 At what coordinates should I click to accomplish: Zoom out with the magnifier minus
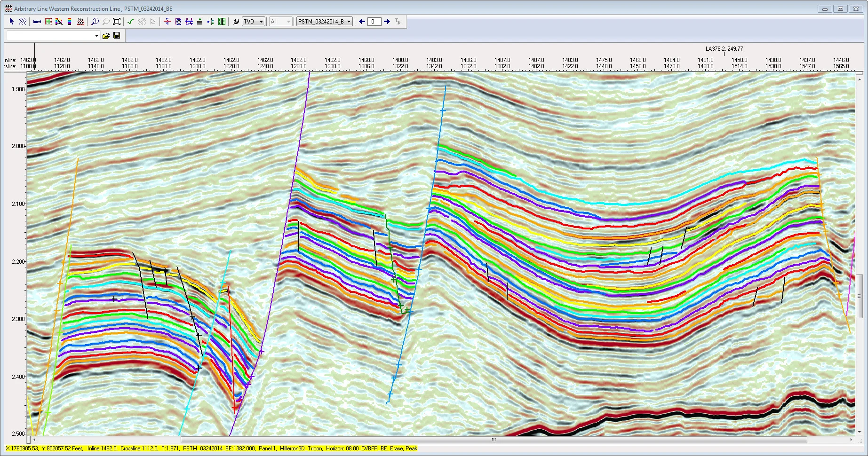coord(106,22)
